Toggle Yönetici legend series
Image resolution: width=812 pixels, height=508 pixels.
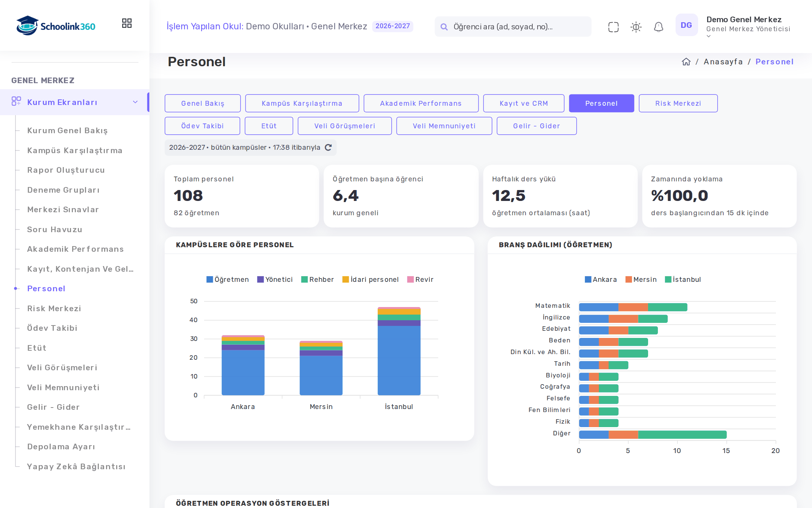click(275, 280)
